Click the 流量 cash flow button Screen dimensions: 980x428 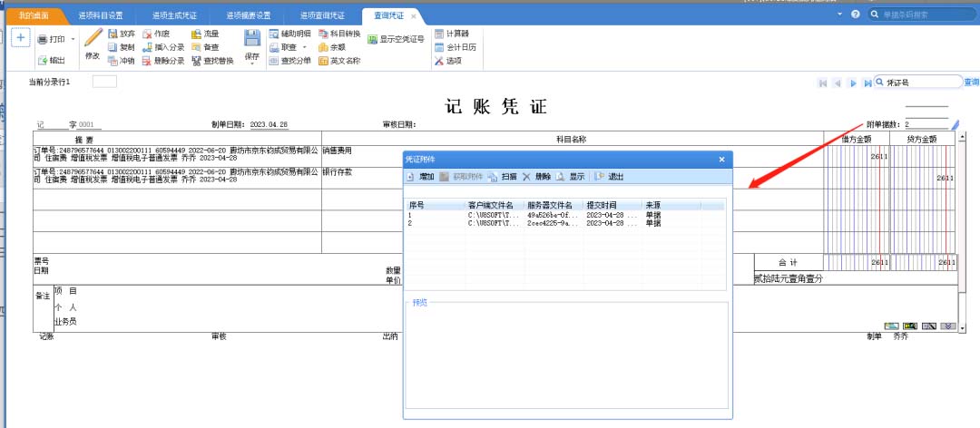(x=205, y=34)
